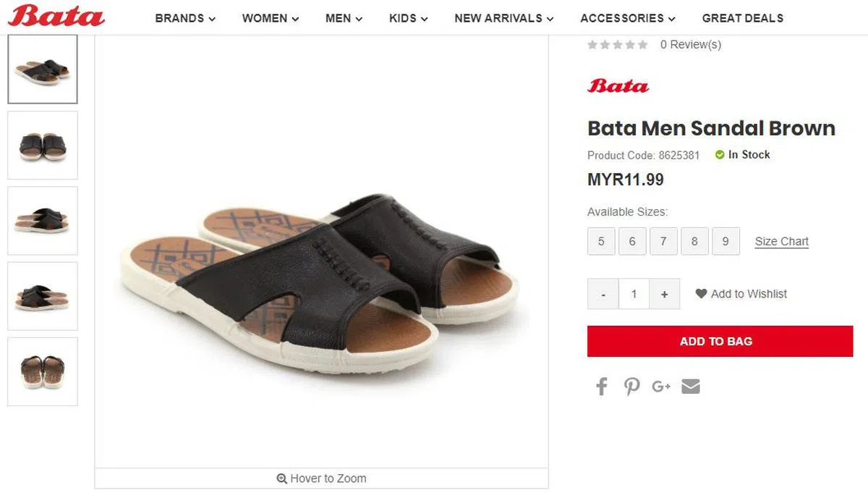Screen dimensions: 868x498
Task: Open the WOMEN category dropdown
Action: point(271,18)
